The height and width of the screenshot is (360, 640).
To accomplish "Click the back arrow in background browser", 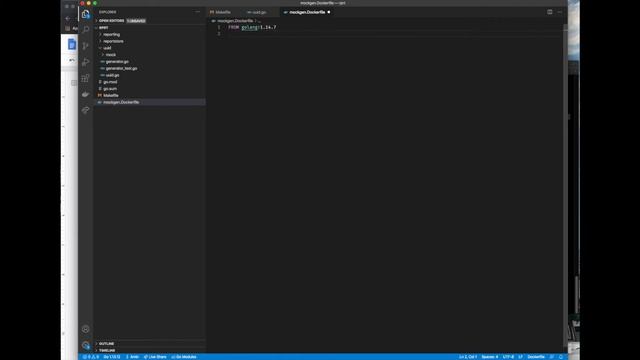I will (68, 18).
